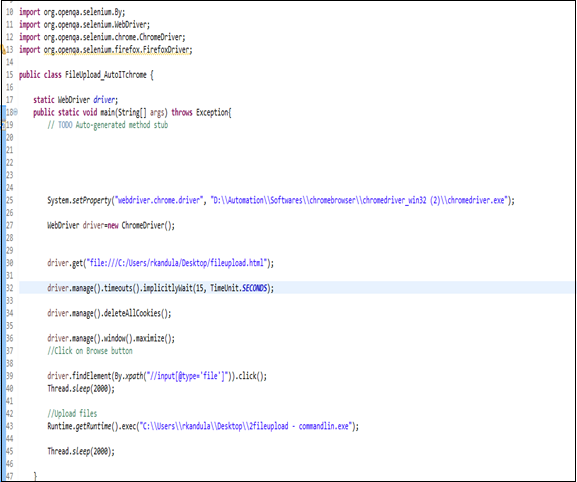Collapse the main method fold toggle
The image size is (577, 482).
pos(15,112)
